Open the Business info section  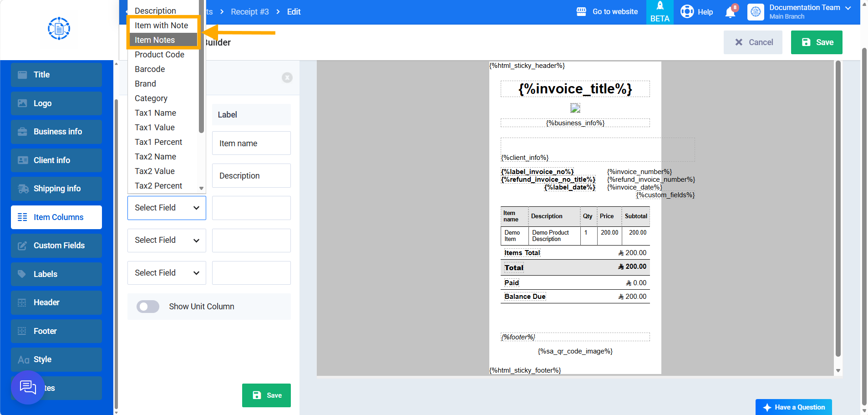click(56, 132)
